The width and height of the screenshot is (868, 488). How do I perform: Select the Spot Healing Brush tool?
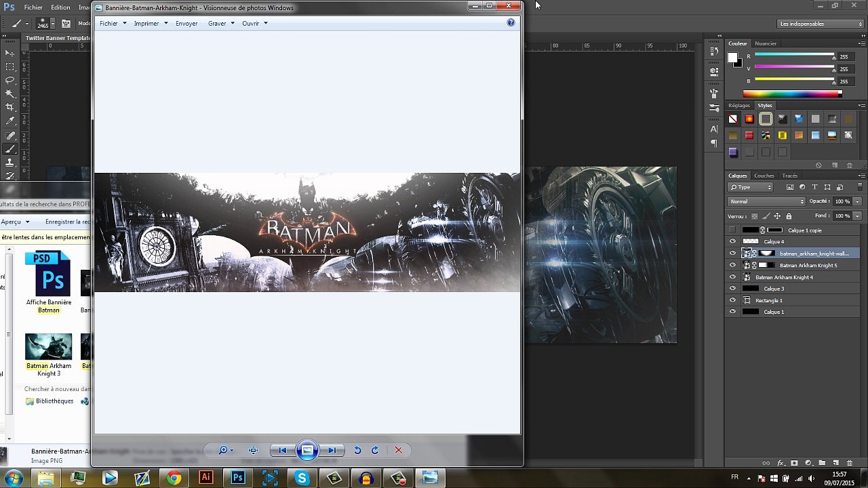coord(9,136)
